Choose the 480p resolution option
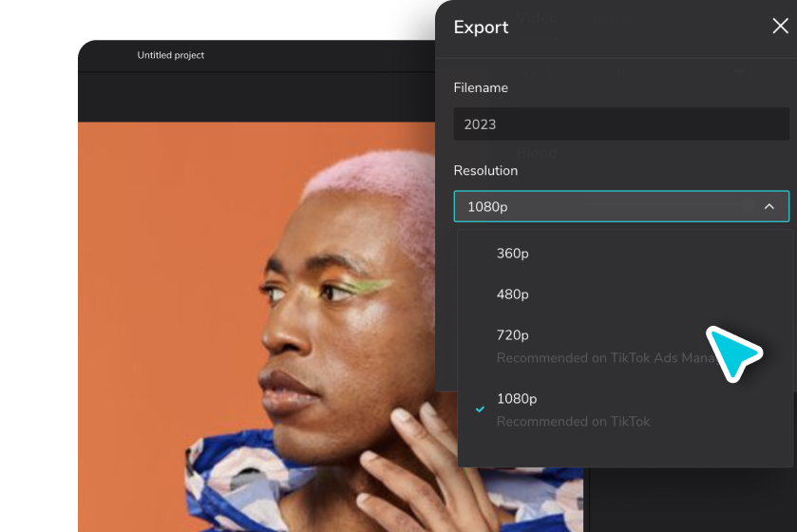Viewport: 797px width, 532px height. [x=513, y=294]
